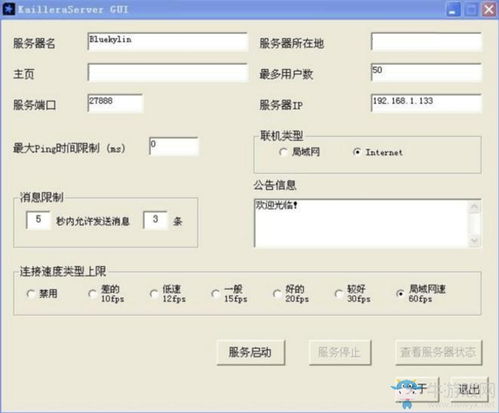
Task: Click the announcement box scroll down arrow
Action: [x=474, y=240]
